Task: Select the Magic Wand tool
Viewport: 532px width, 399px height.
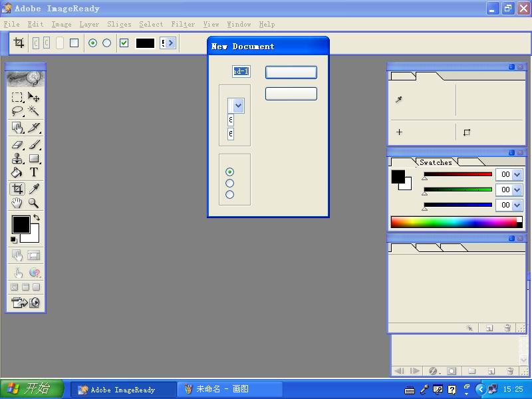Action: click(x=34, y=110)
